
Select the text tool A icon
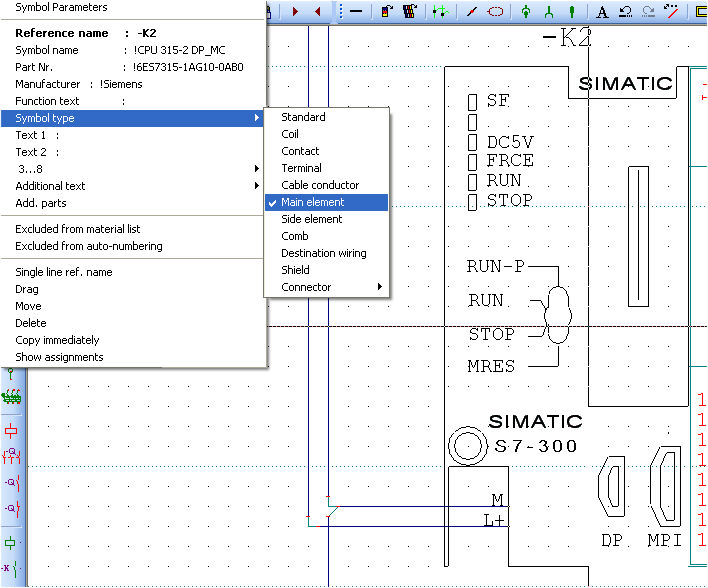click(602, 11)
